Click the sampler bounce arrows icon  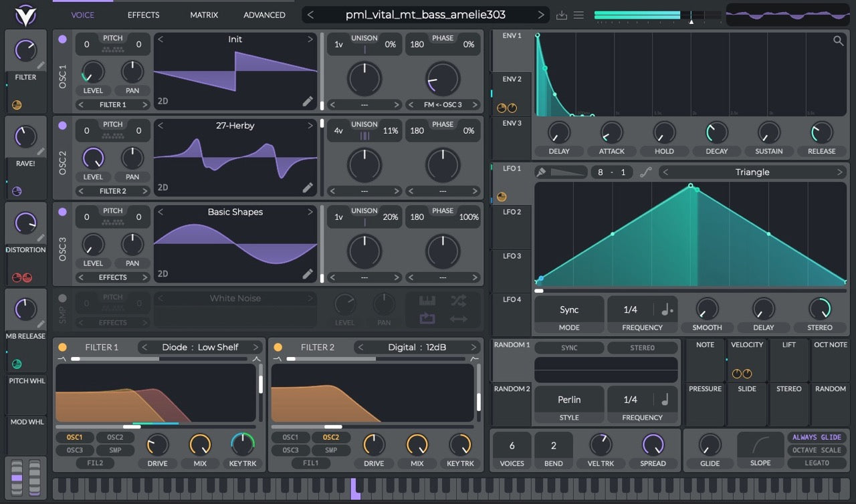tap(459, 319)
